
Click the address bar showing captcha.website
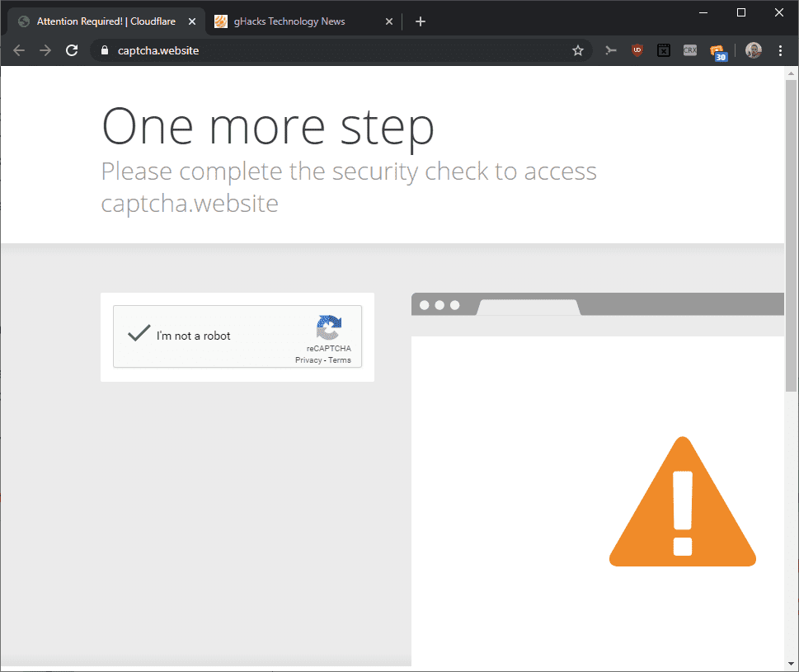pyautogui.click(x=330, y=50)
